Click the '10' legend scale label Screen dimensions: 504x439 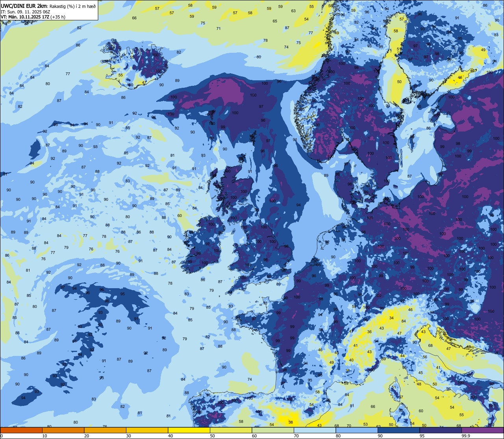pos(44,436)
